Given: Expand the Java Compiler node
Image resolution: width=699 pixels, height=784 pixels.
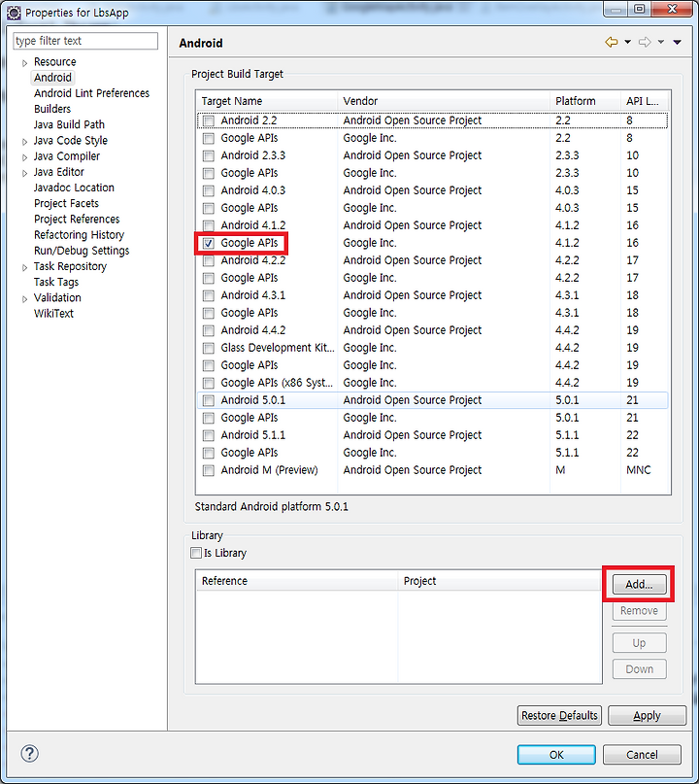Looking at the screenshot, I should pos(24,157).
